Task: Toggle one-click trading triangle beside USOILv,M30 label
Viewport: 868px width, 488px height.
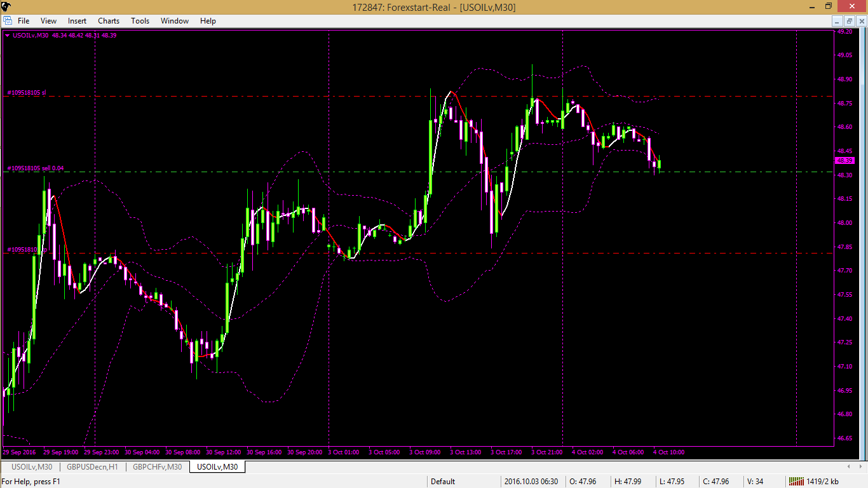Action: (x=7, y=36)
